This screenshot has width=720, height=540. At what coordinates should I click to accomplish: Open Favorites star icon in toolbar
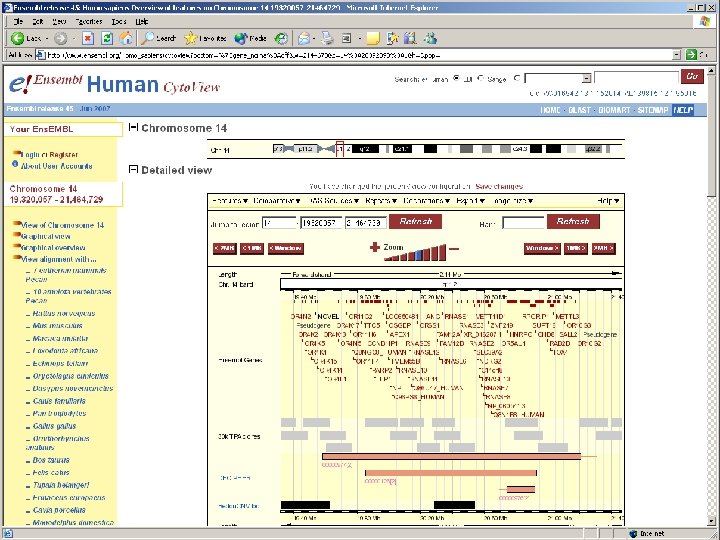190,38
